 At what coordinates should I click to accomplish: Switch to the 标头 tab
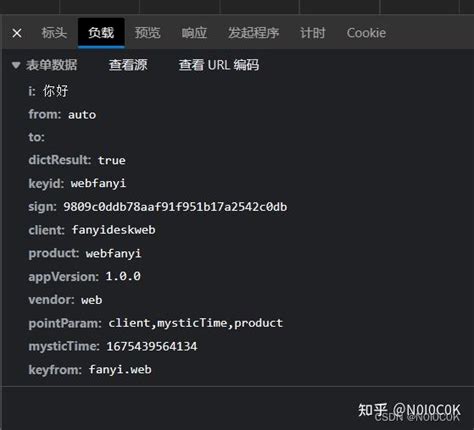54,33
